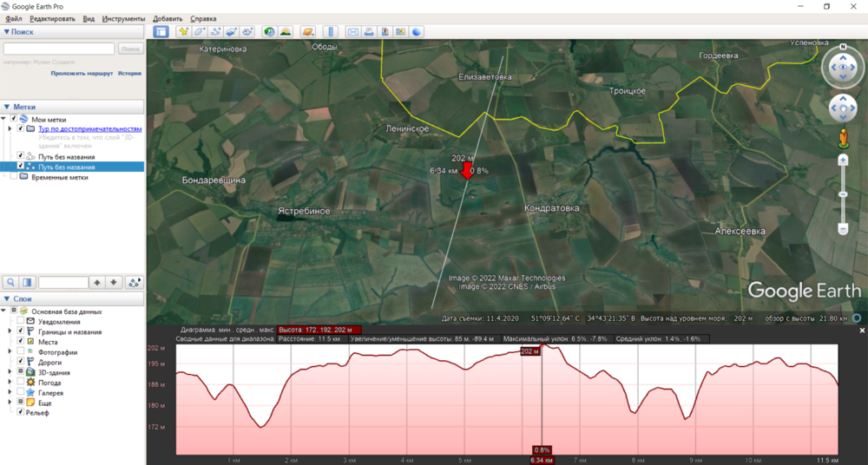Open the Инструменты menu
Image resolution: width=868 pixels, height=465 pixels.
point(123,18)
